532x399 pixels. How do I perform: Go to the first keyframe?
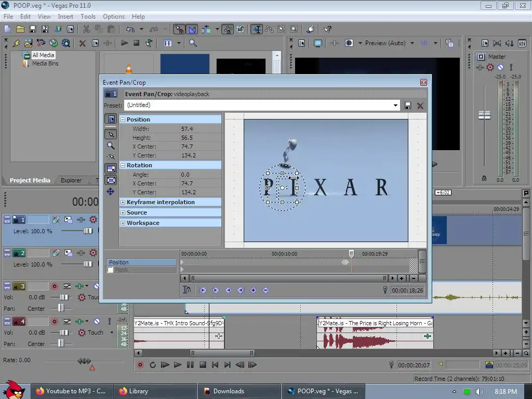pyautogui.click(x=203, y=290)
